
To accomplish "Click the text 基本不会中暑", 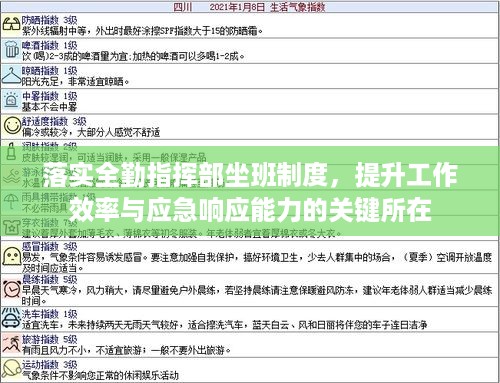I will [x=49, y=107].
